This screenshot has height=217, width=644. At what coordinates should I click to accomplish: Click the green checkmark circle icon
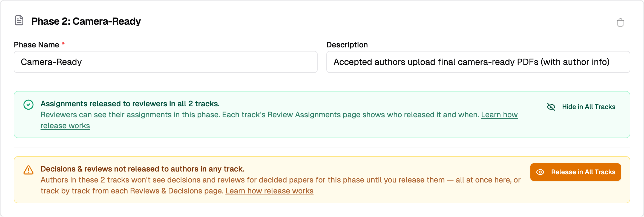click(28, 105)
